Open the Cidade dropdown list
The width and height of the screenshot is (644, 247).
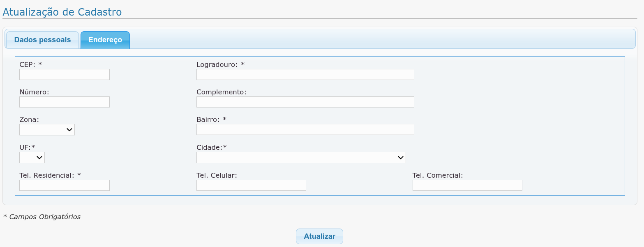click(301, 158)
